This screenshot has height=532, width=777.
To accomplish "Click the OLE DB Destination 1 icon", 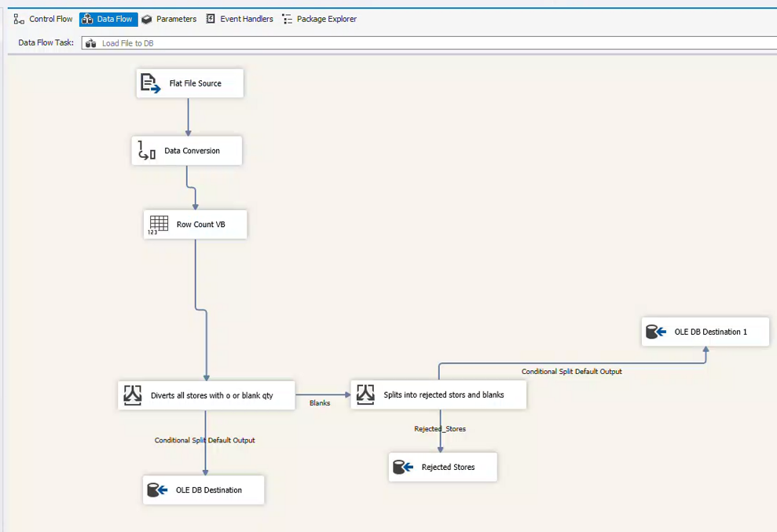I will 656,332.
